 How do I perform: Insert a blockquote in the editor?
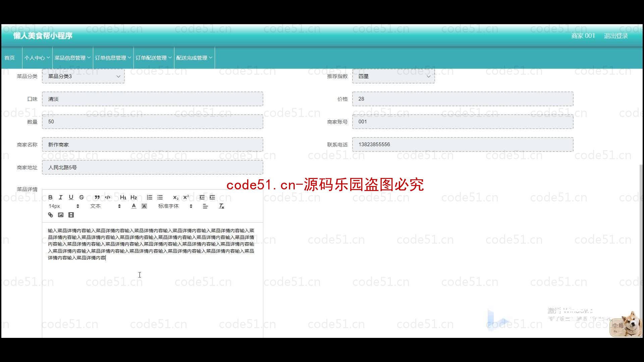point(97,197)
